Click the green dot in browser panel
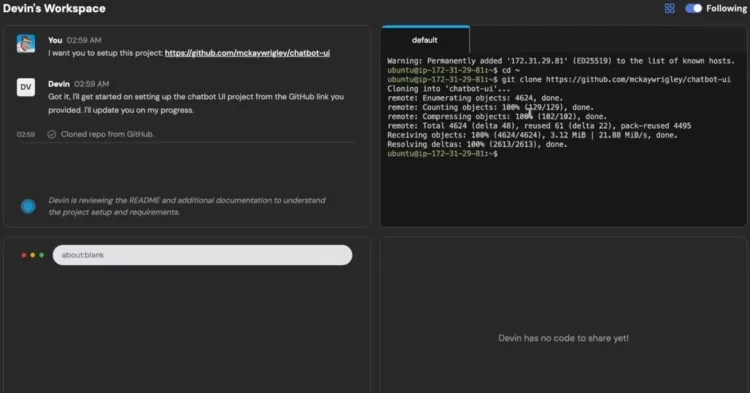 (x=42, y=255)
